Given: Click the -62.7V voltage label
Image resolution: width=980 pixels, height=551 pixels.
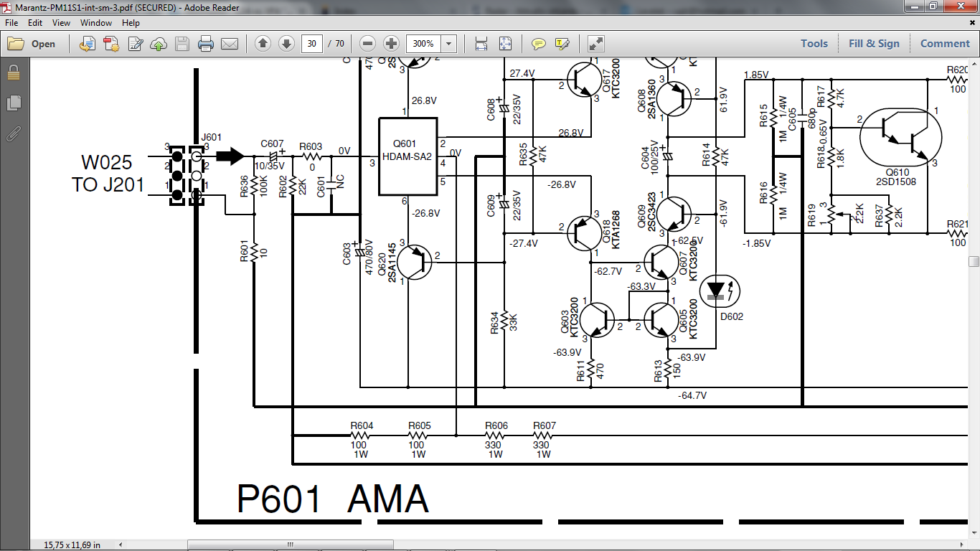Looking at the screenshot, I should (x=608, y=271).
